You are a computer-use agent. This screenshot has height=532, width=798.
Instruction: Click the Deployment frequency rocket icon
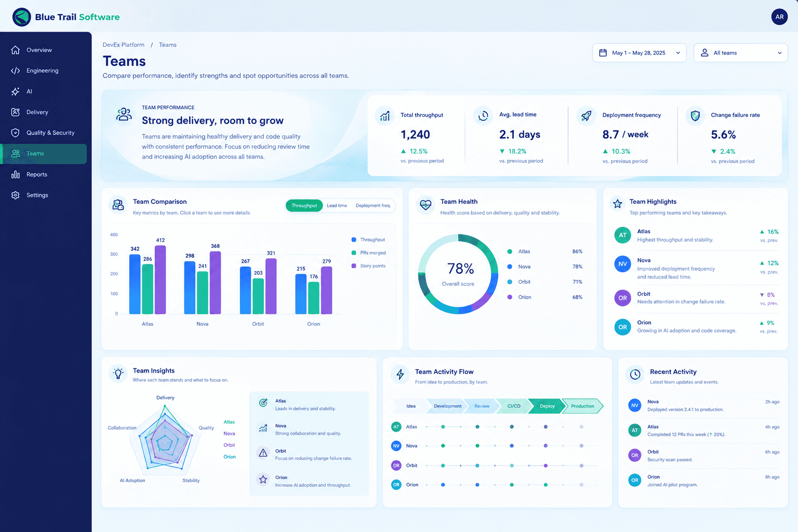[x=587, y=116]
